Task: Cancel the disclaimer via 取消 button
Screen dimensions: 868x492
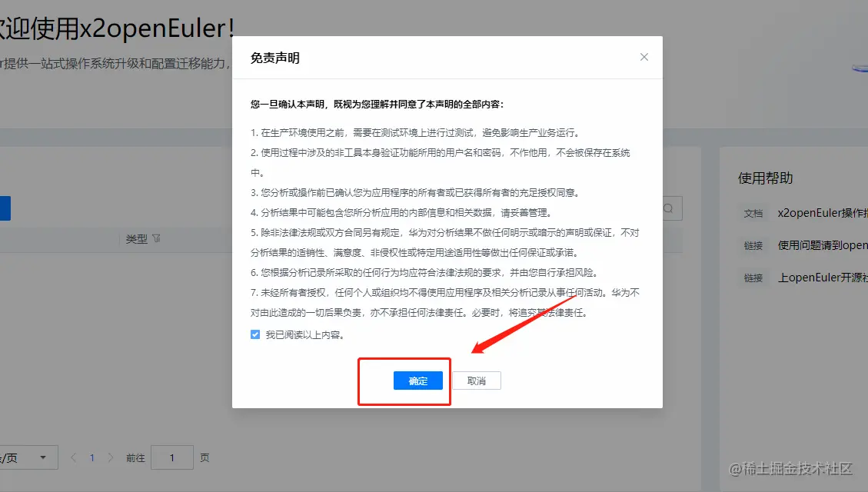Action: [477, 381]
